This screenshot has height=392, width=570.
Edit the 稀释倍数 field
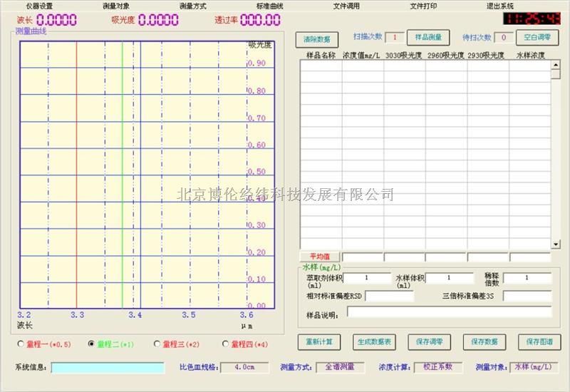(527, 278)
